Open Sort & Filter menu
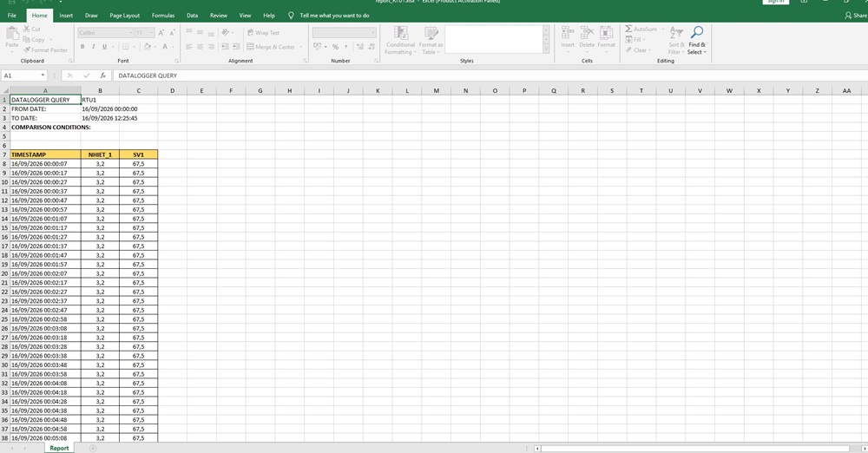The image size is (868, 453). pos(676,41)
